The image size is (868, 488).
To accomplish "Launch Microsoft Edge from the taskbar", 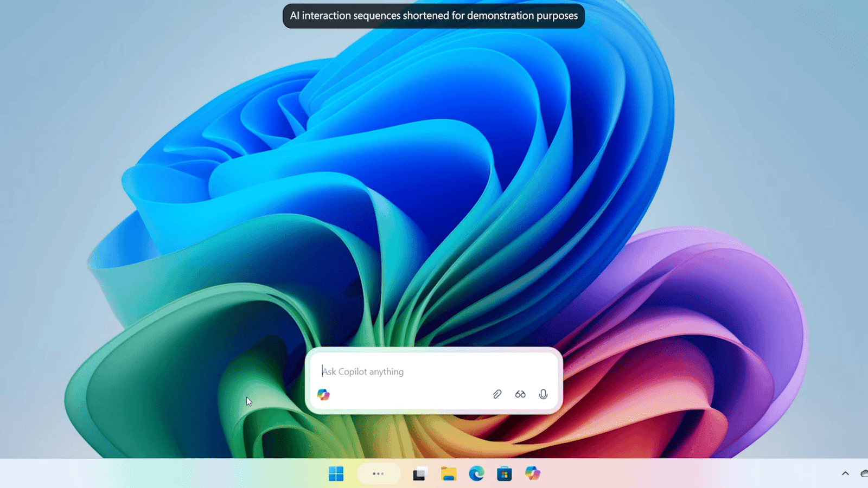I will point(476,474).
